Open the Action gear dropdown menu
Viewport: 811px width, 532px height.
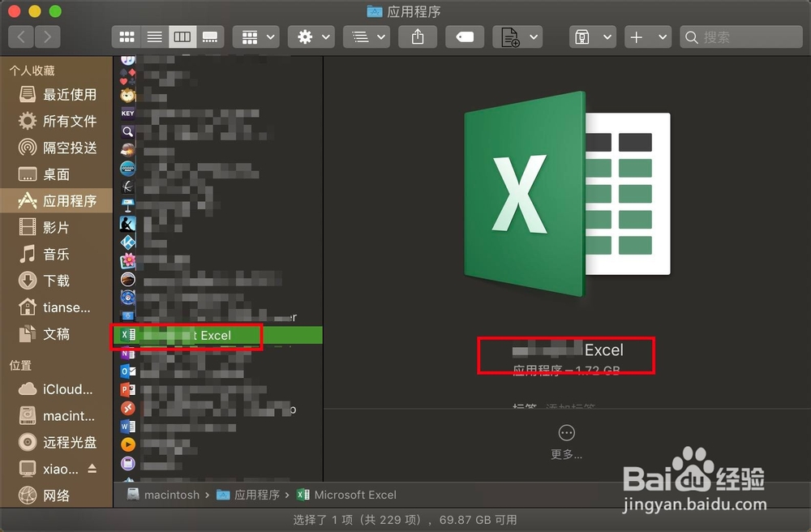click(x=311, y=36)
